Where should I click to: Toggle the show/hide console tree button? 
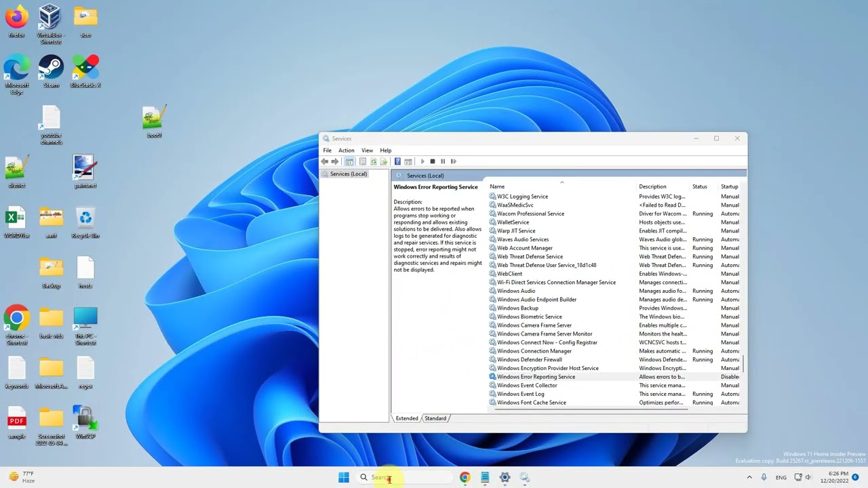coord(349,161)
